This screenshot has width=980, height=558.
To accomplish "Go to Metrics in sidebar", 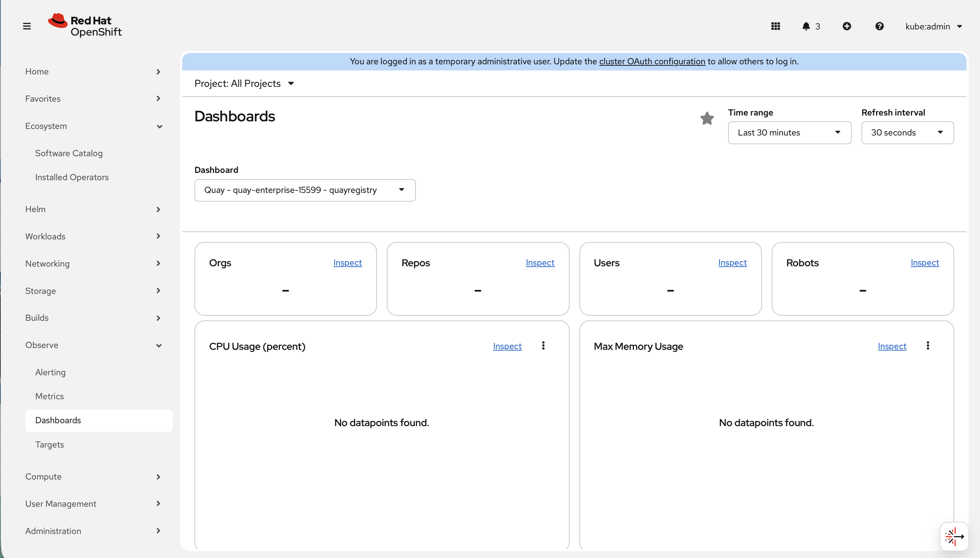I will (49, 396).
